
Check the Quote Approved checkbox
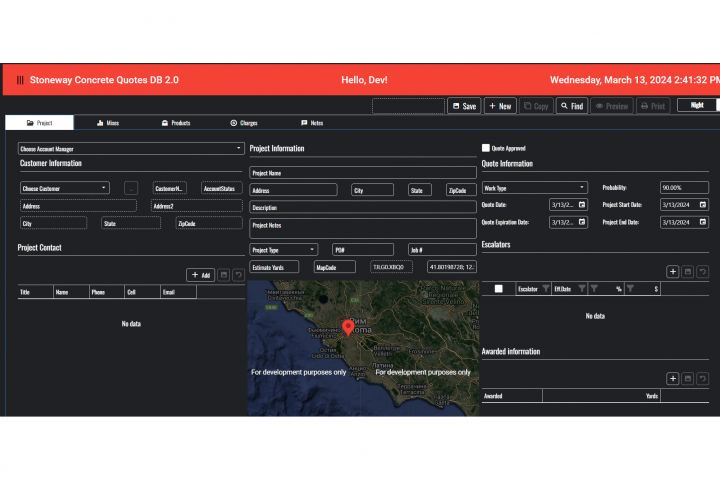(485, 148)
